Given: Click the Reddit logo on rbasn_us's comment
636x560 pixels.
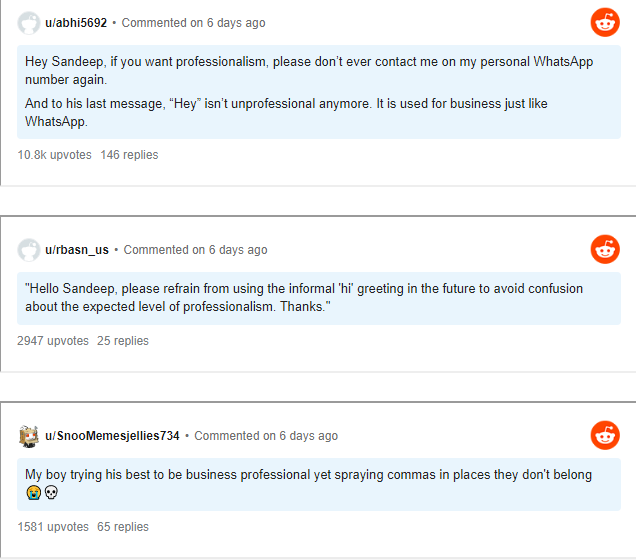Looking at the screenshot, I should click(605, 249).
